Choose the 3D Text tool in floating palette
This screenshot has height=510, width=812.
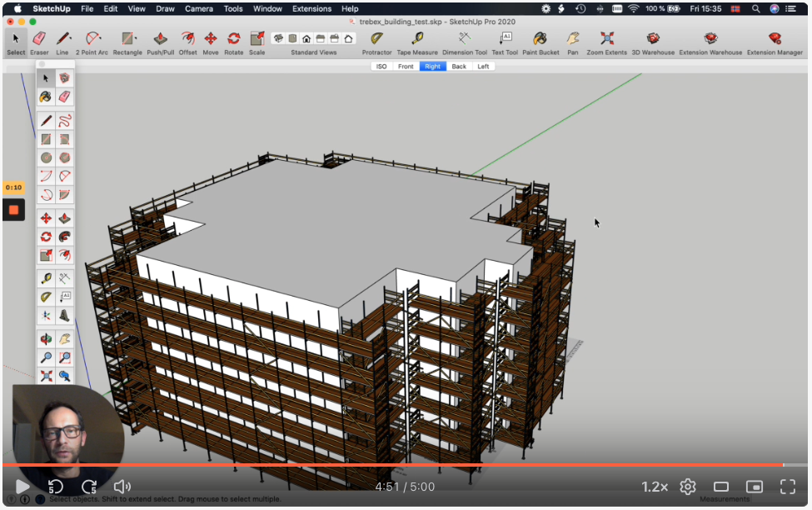[64, 316]
